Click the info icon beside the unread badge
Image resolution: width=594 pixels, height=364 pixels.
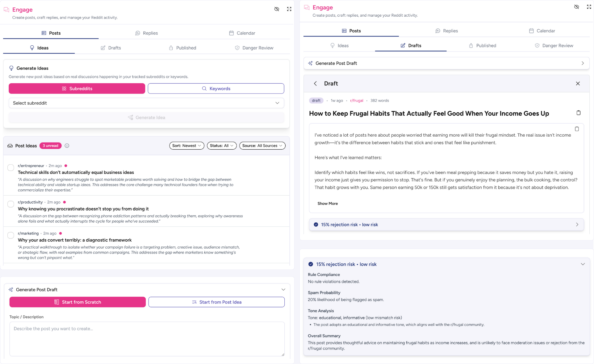[x=67, y=146]
